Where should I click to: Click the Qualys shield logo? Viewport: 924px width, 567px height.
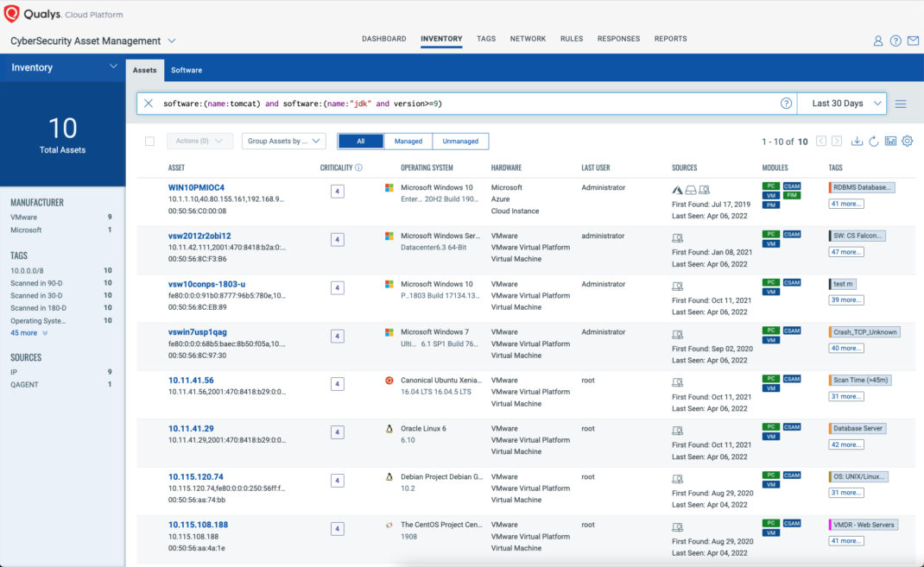(11, 14)
